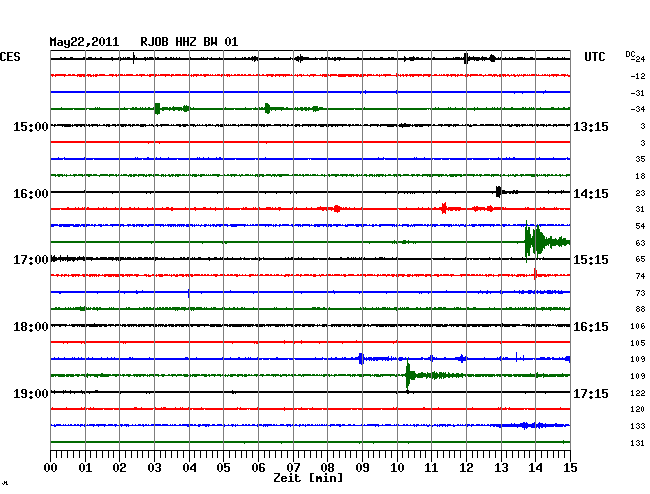This screenshot has height=494, width=650.
Task: Select the DC value -12
Action: pos(638,76)
